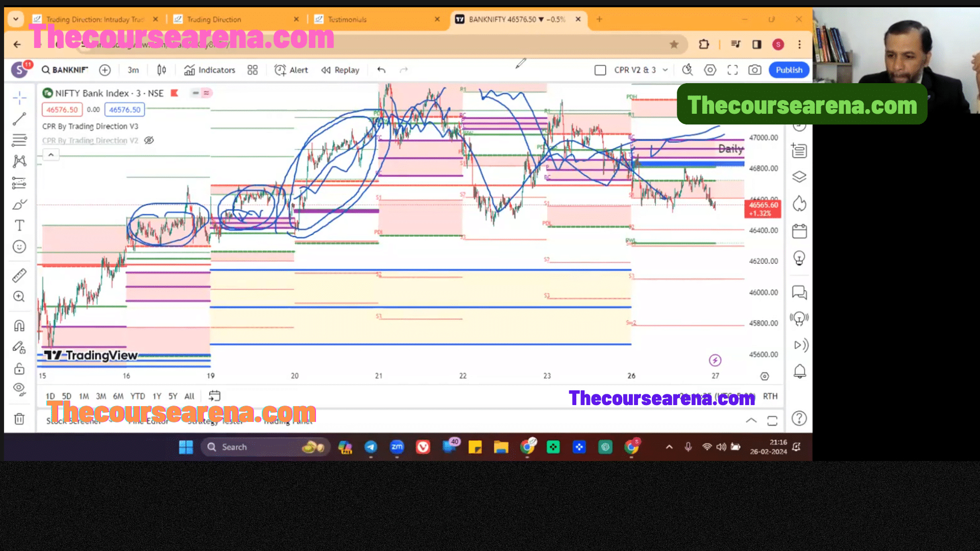
Task: Take a chart snapshot with camera icon
Action: (x=755, y=70)
